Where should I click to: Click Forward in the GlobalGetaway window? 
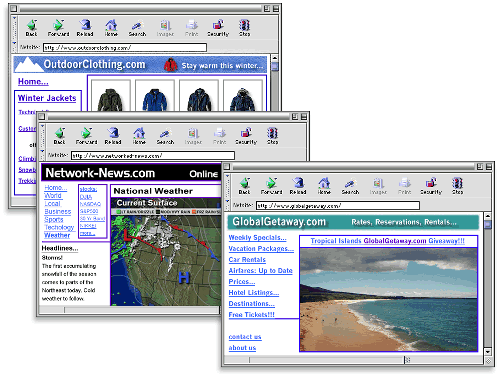click(x=271, y=186)
